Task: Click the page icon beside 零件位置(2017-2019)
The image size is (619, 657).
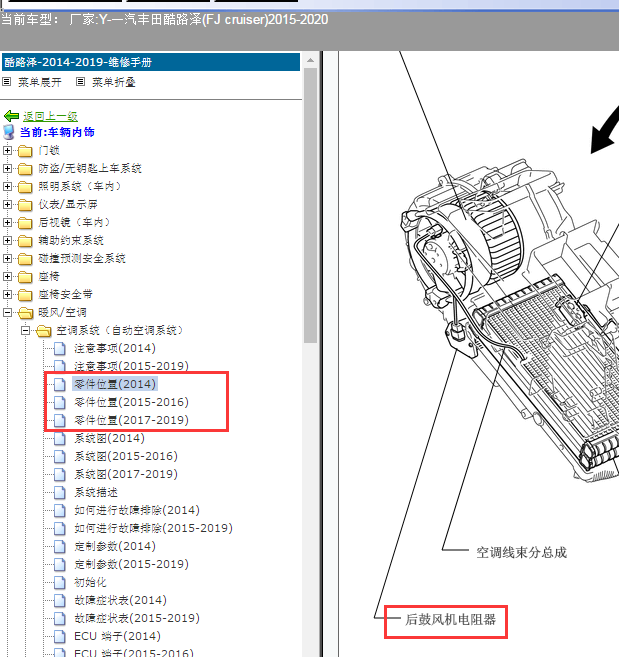Action: click(60, 420)
